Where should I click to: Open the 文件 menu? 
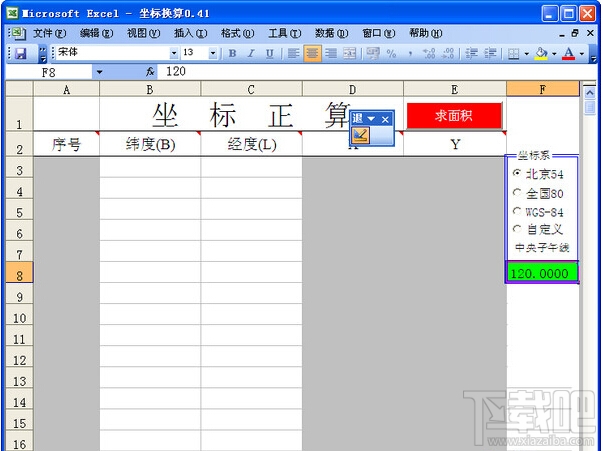pos(49,33)
